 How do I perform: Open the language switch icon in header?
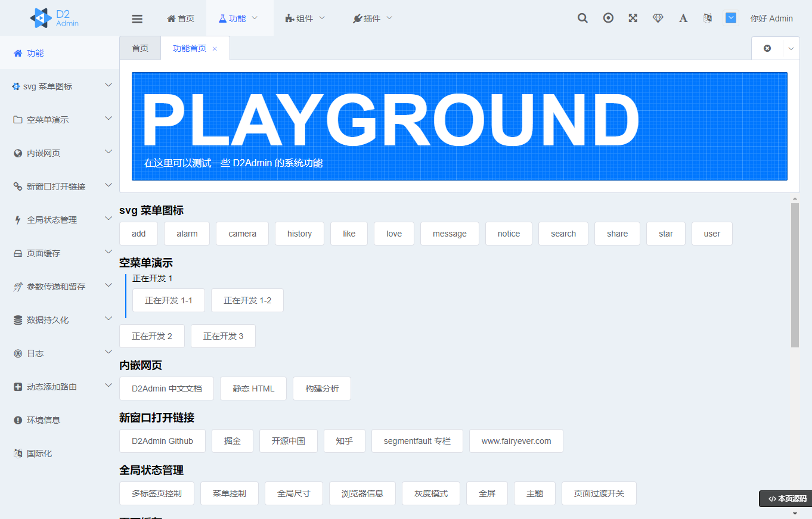click(707, 18)
